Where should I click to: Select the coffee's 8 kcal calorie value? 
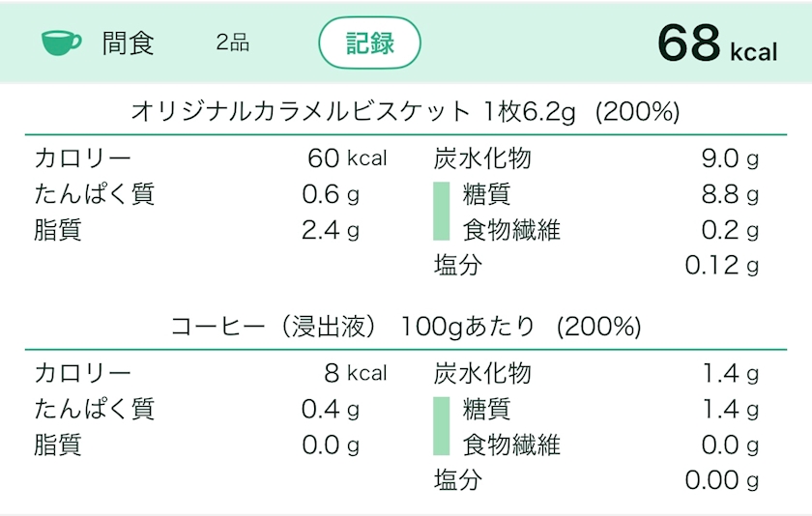355,373
